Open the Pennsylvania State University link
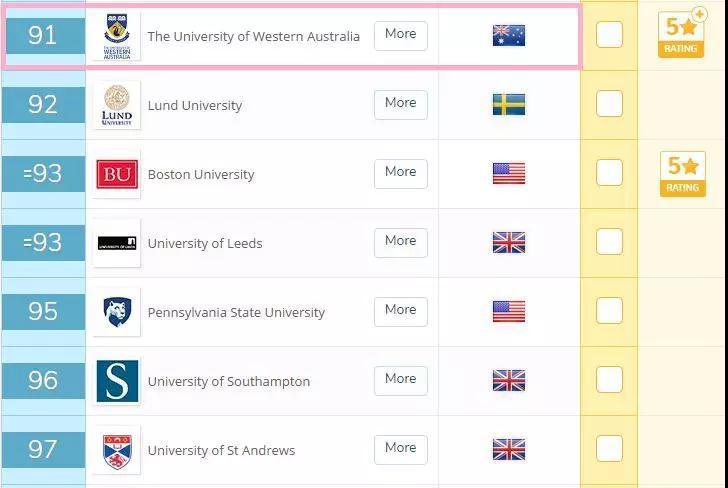Screen dimensions: 728x488 236,312
